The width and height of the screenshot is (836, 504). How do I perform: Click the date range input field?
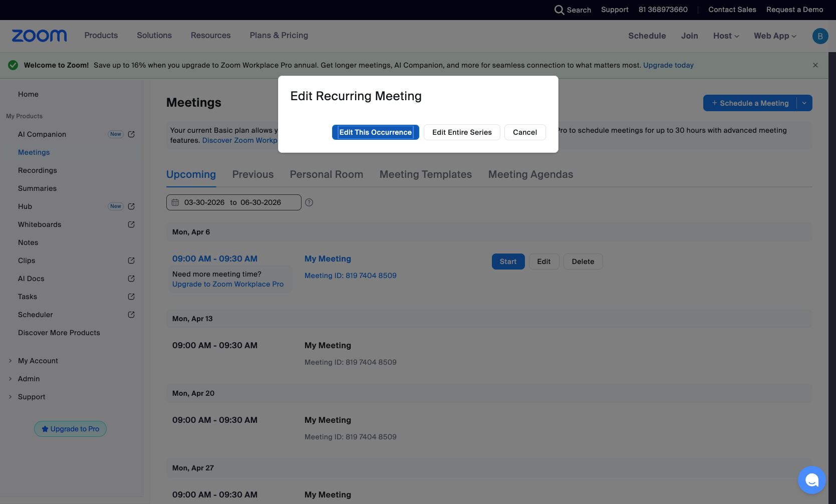tap(234, 202)
